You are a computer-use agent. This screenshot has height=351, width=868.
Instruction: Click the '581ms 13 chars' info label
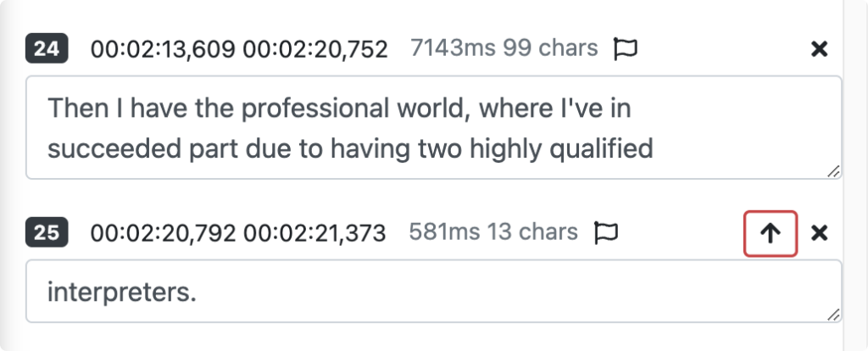(493, 231)
